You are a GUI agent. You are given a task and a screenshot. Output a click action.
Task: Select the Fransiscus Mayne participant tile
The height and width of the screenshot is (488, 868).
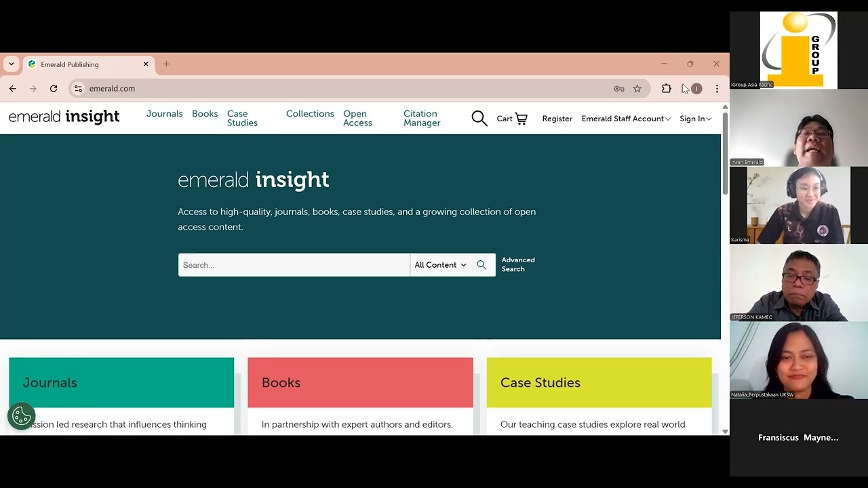[x=799, y=438]
